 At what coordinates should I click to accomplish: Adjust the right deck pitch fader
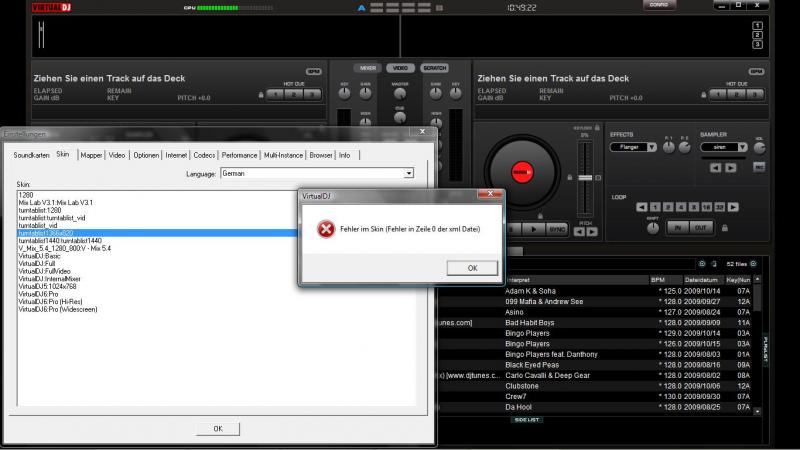coord(585,178)
